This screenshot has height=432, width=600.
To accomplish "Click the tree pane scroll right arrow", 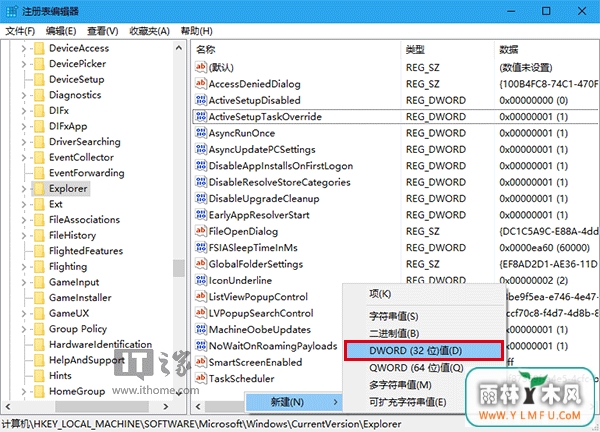I will [166, 406].
